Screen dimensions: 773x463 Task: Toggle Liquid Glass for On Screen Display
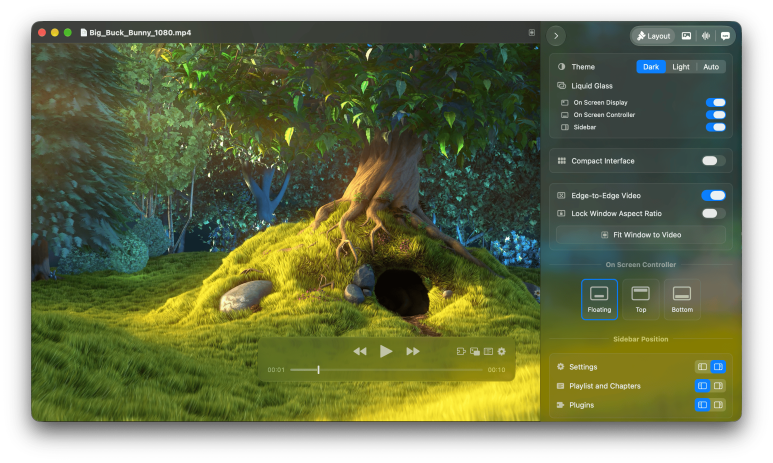click(x=715, y=103)
